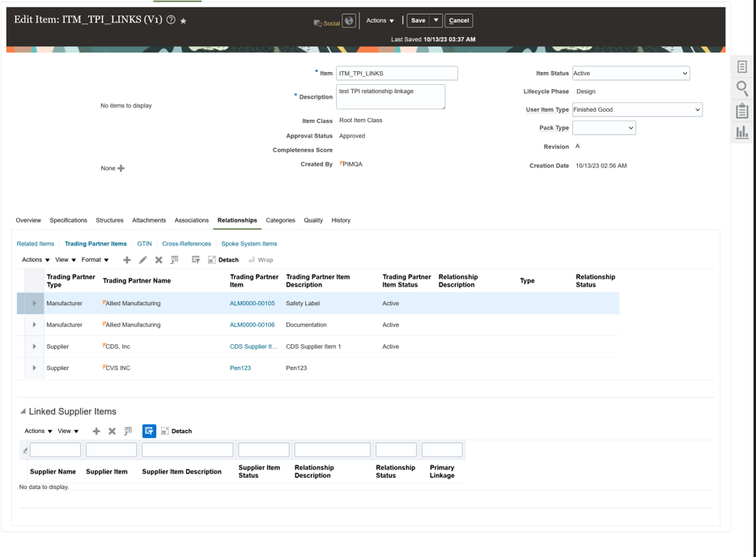Switch to the Overview tab
Viewport: 756px width, 557px height.
(28, 220)
